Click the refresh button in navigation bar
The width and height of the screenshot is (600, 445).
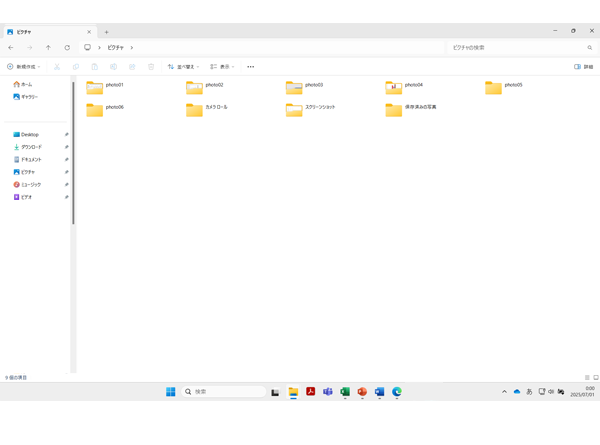(x=67, y=48)
